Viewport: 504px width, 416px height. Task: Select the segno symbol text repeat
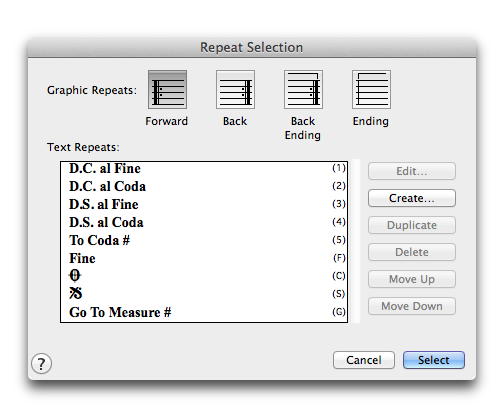tap(204, 294)
